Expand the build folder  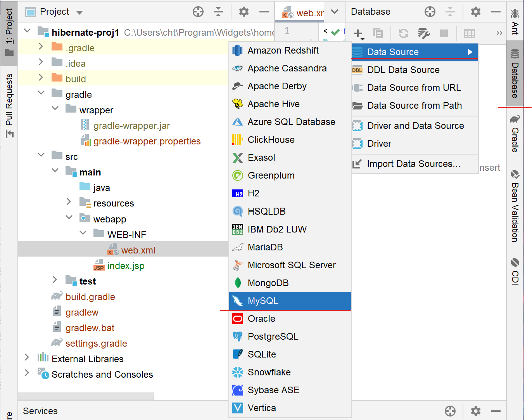41,77
